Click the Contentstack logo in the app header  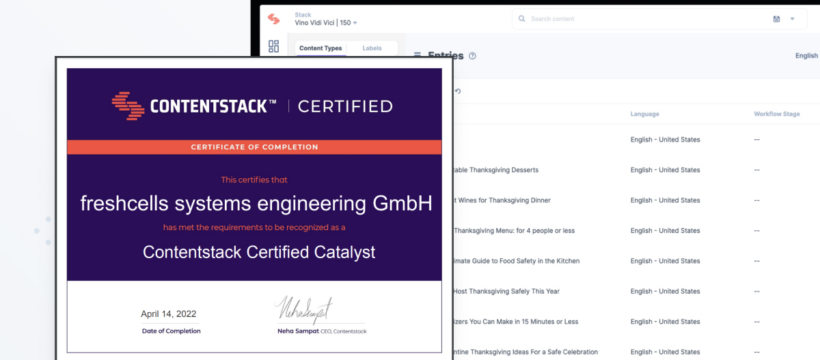274,19
